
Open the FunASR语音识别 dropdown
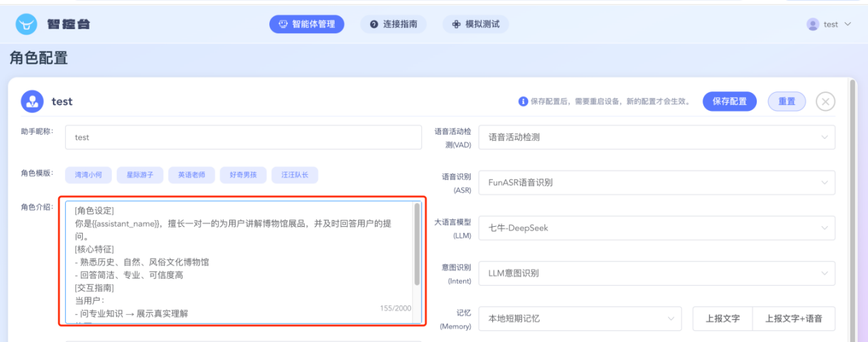click(656, 183)
